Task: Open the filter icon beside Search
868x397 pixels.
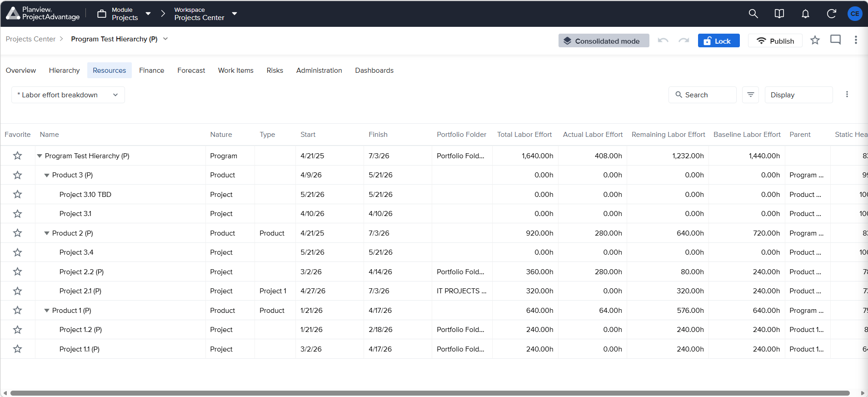Action: 750,95
